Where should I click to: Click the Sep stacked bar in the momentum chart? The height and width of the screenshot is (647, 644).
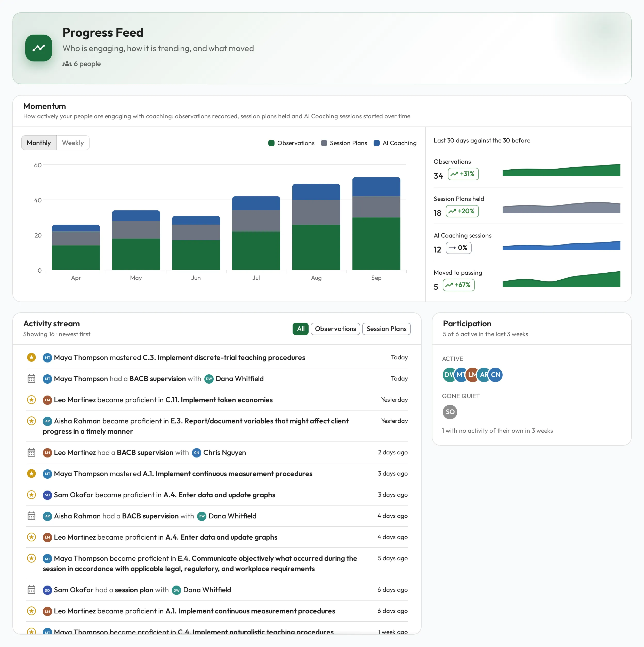pyautogui.click(x=376, y=223)
